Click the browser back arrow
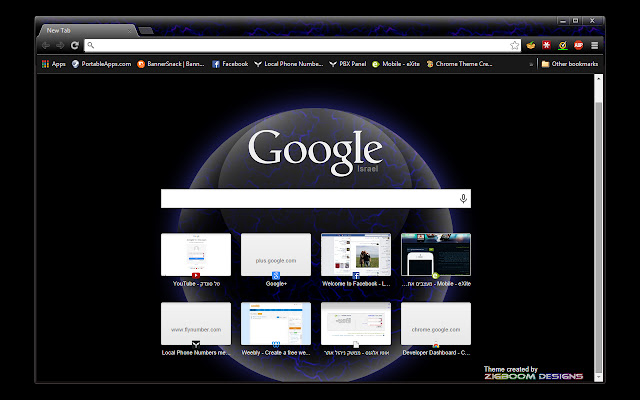 pyautogui.click(x=46, y=45)
